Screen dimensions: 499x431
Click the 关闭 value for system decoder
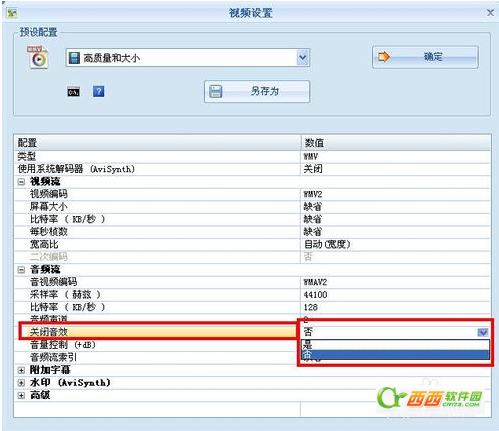pyautogui.click(x=396, y=169)
